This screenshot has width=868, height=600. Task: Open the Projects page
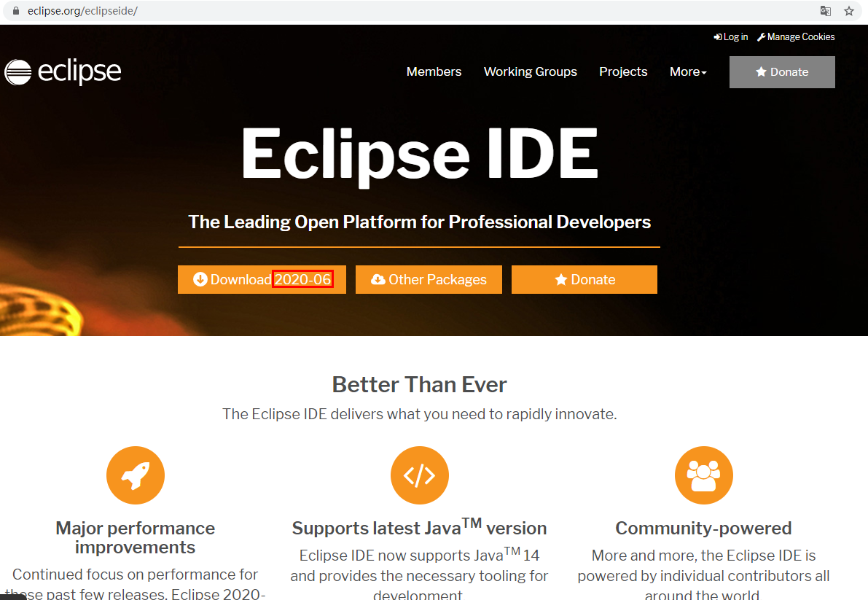pyautogui.click(x=623, y=71)
